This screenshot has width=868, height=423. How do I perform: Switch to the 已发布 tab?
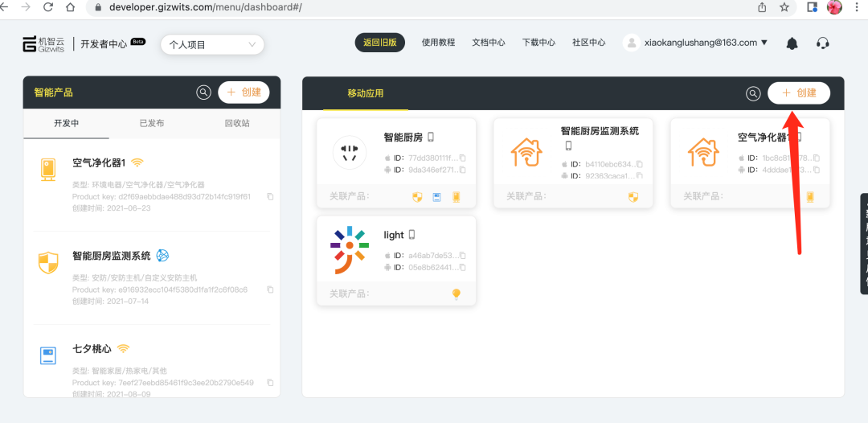[x=152, y=123]
